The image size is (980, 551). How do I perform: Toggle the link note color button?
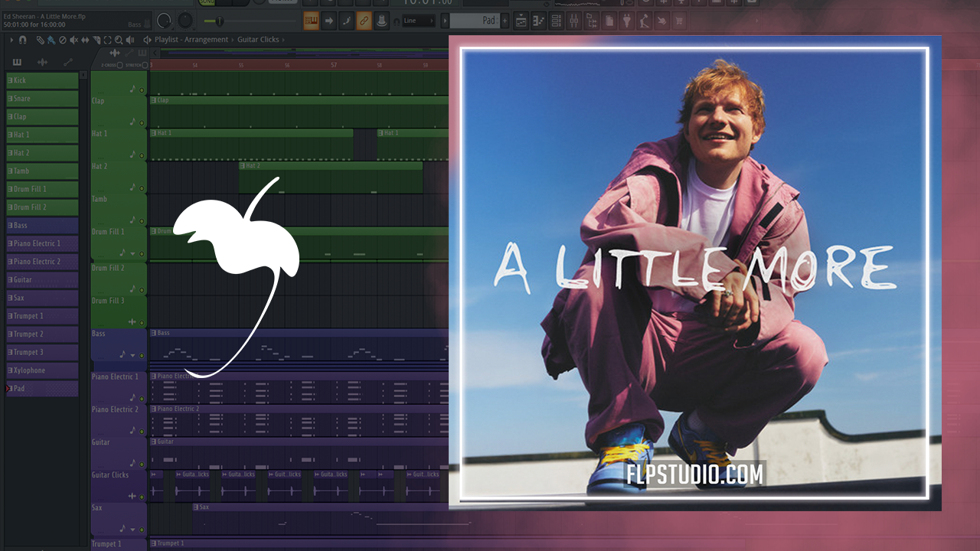[x=364, y=21]
